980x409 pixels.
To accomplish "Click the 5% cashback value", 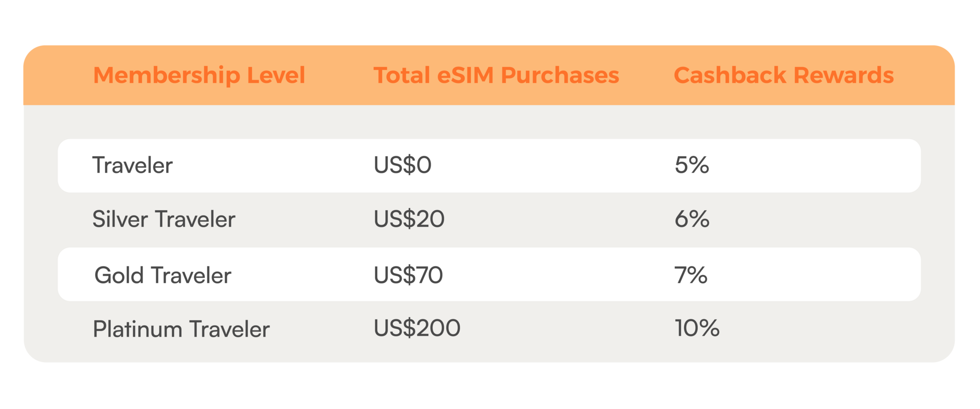I will (x=691, y=166).
